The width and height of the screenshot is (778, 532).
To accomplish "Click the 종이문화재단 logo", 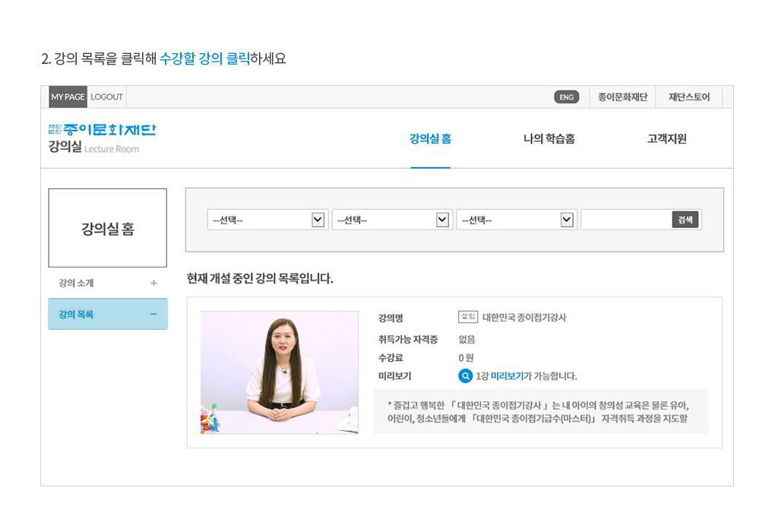I will (101, 130).
